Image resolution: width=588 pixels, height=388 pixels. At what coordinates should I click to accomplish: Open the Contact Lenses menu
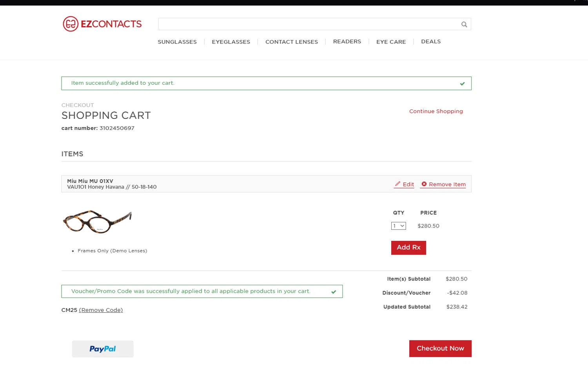(x=292, y=42)
